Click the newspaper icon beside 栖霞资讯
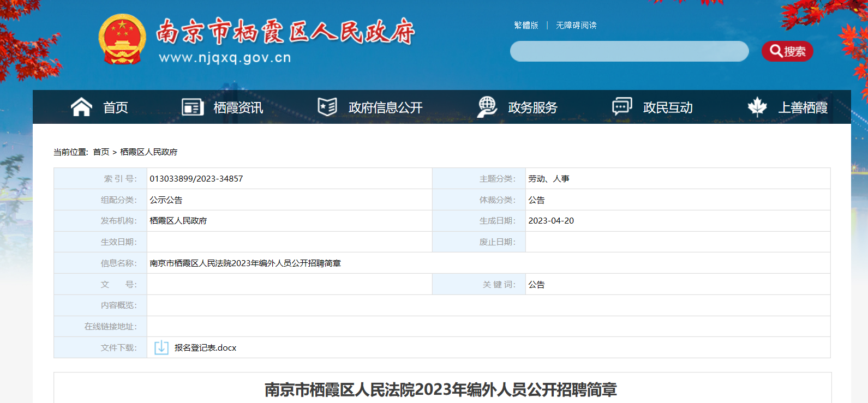The width and height of the screenshot is (868, 403). [x=193, y=107]
